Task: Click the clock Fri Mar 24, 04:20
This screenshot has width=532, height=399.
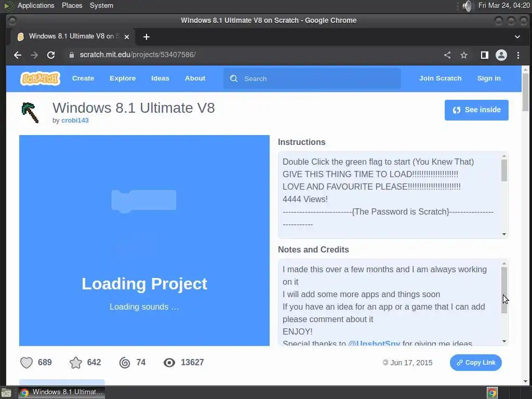Action: coord(504,5)
